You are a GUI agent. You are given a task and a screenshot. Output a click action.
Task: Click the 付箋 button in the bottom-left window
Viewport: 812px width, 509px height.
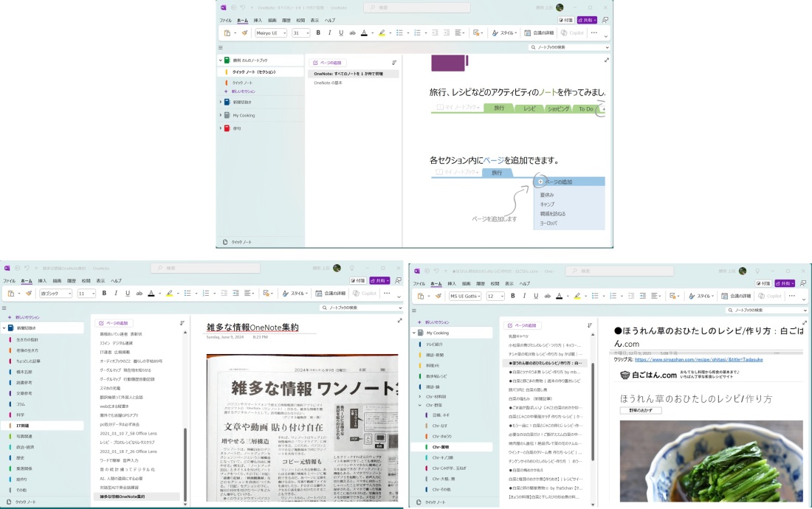point(358,281)
